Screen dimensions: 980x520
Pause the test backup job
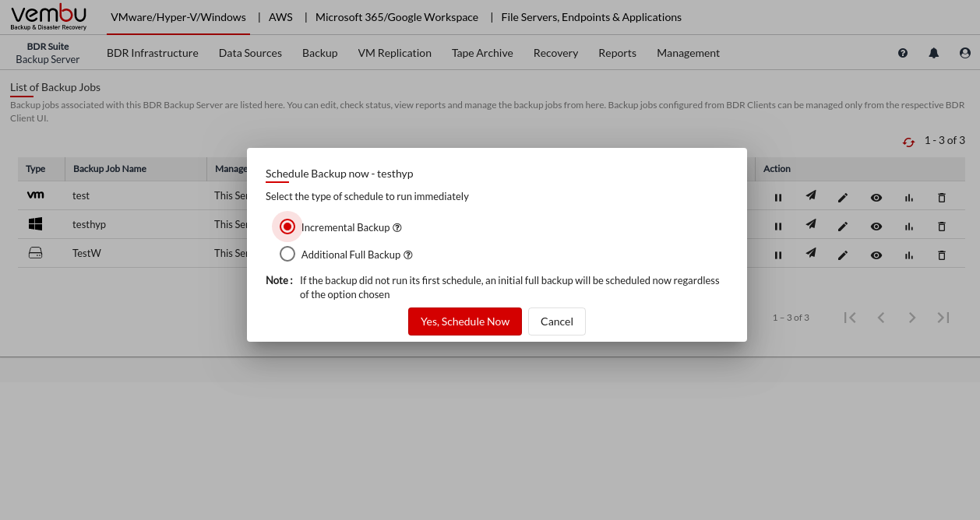[777, 198]
